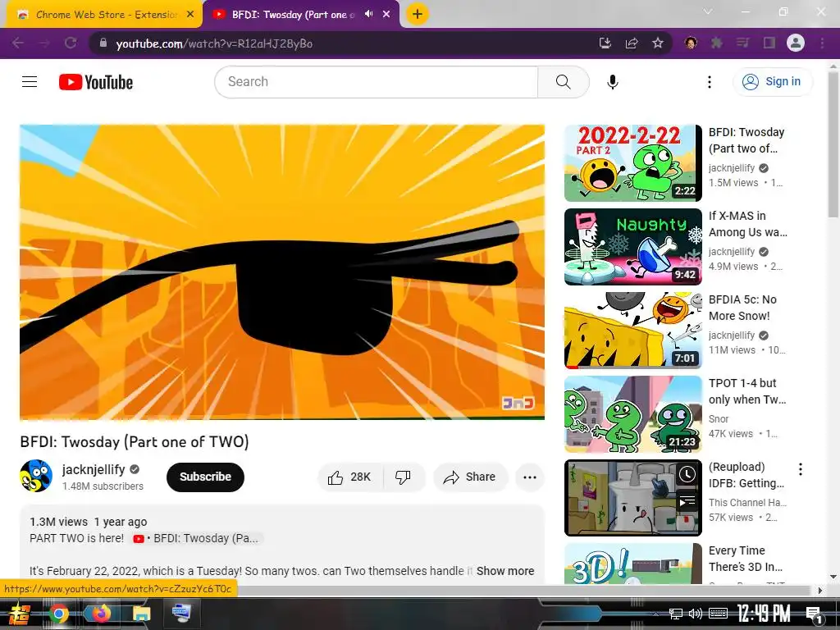The image size is (840, 630).
Task: Open Chrome from taskbar
Action: (58, 614)
